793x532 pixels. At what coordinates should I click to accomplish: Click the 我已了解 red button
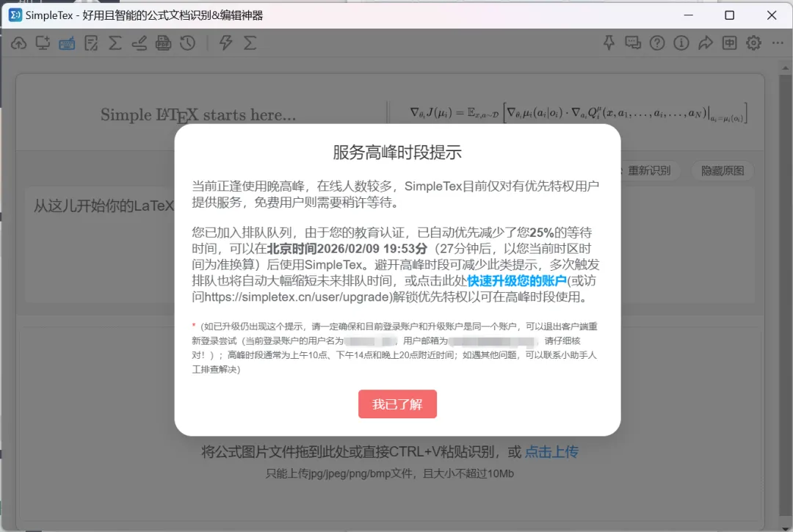pyautogui.click(x=397, y=404)
